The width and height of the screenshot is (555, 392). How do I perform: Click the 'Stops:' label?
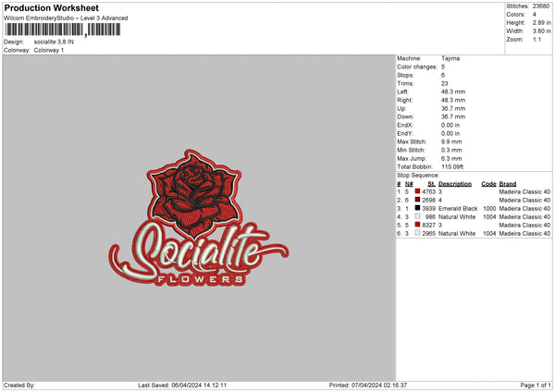pyautogui.click(x=405, y=75)
